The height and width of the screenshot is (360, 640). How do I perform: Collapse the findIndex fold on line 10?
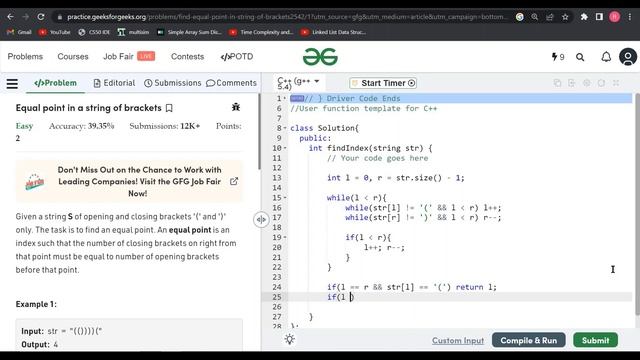point(285,148)
